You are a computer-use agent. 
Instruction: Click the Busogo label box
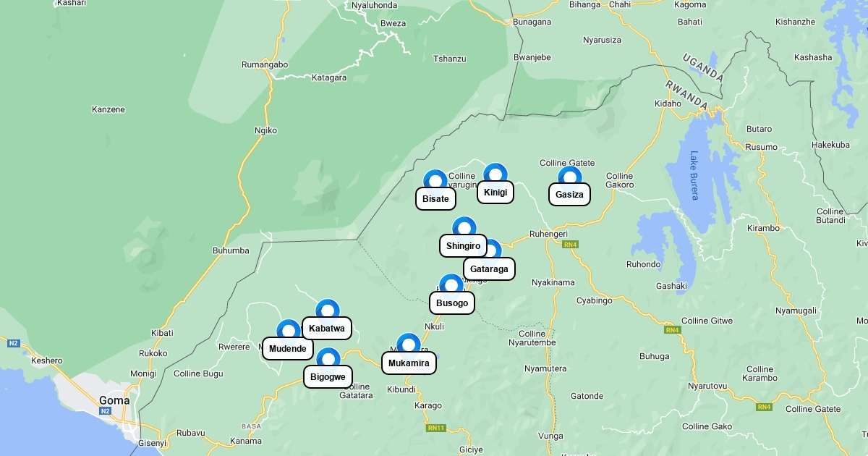(452, 303)
